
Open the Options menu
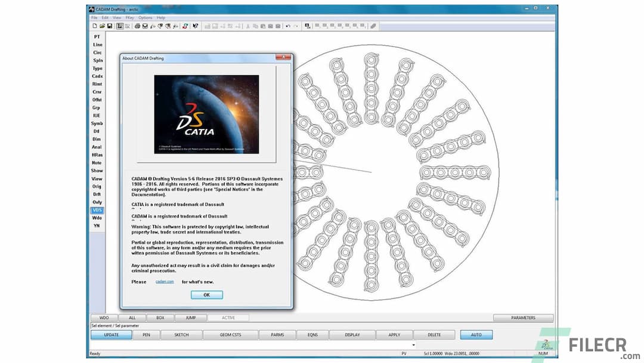pyautogui.click(x=144, y=17)
